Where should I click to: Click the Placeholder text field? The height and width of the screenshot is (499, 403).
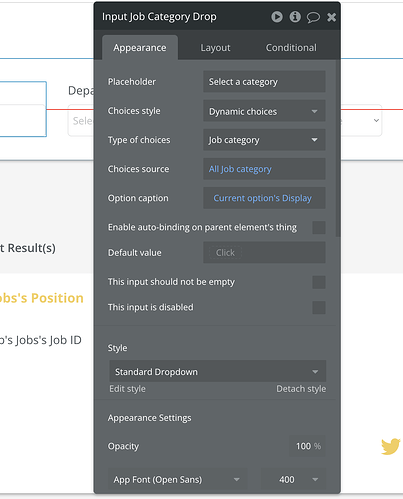coord(264,82)
